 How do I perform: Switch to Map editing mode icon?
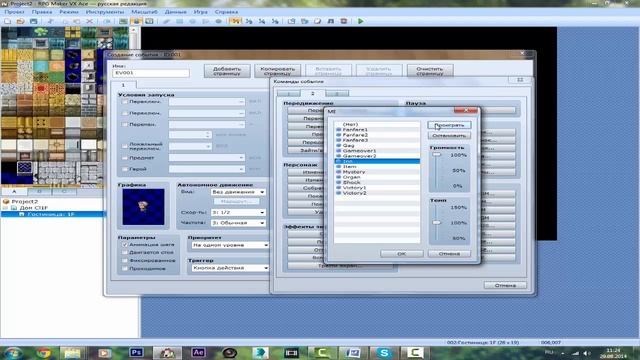tap(123, 21)
